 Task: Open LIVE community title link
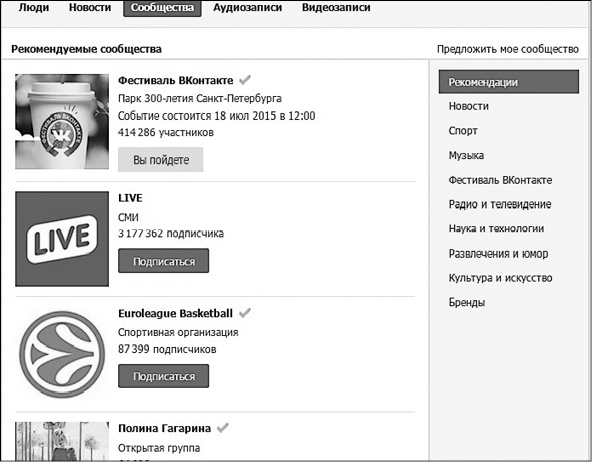coord(130,198)
